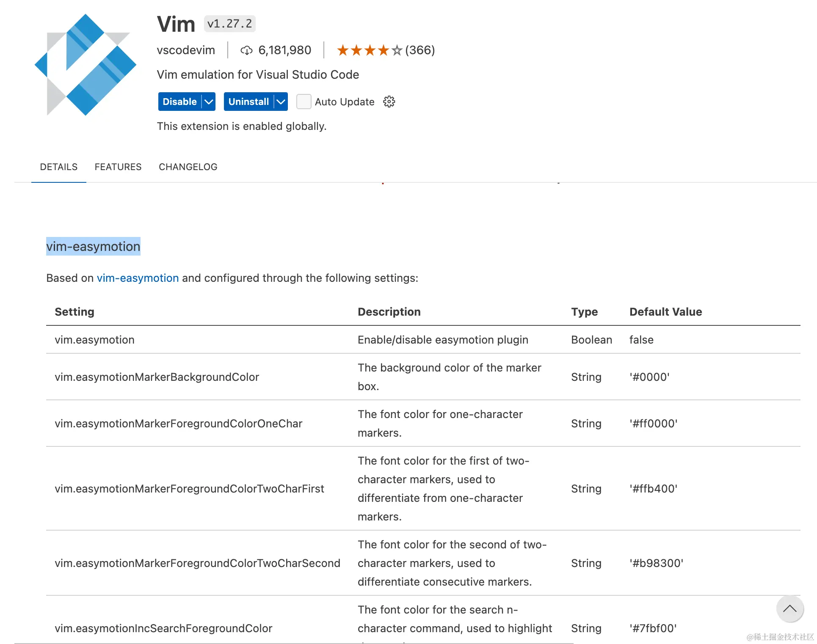Image resolution: width=817 pixels, height=644 pixels.
Task: Select the DETAILS tab
Action: click(59, 167)
